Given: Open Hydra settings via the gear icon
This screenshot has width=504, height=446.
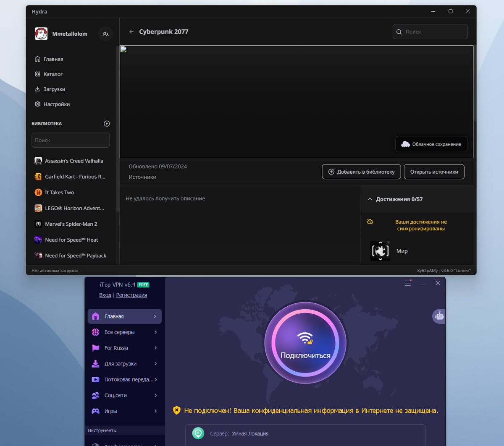Looking at the screenshot, I should [38, 104].
